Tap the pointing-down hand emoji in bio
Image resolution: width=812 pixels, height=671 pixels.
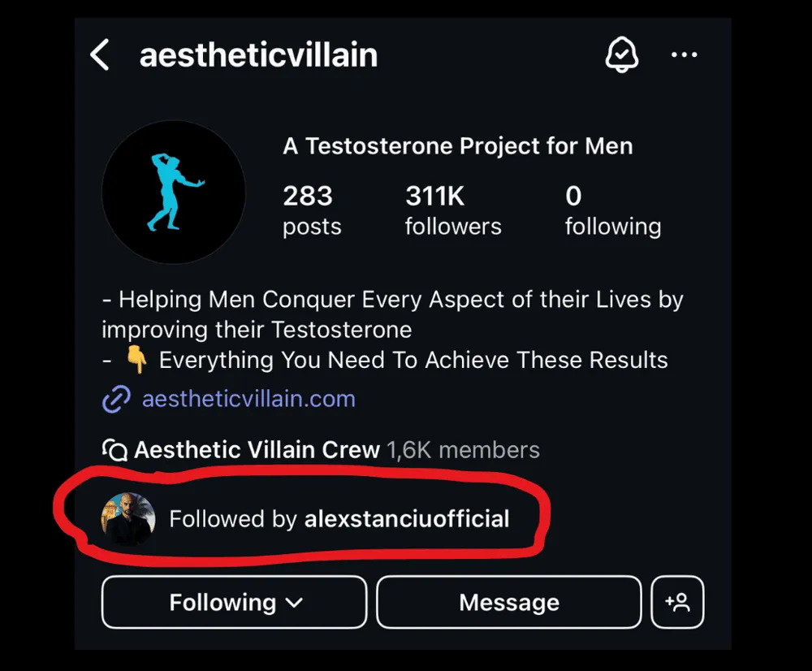pos(136,360)
